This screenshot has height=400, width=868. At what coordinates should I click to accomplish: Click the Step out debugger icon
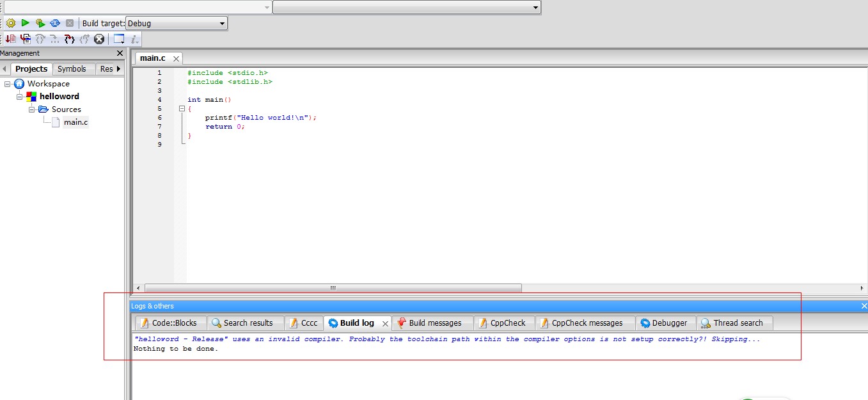click(x=55, y=39)
